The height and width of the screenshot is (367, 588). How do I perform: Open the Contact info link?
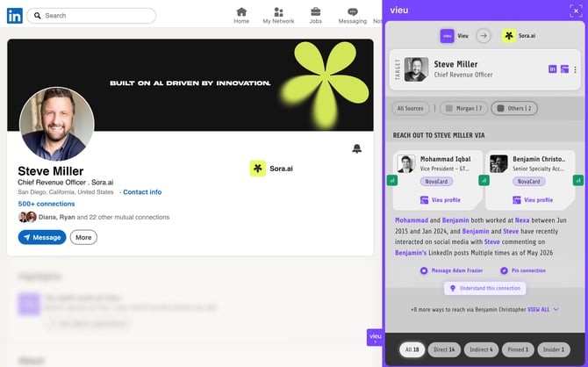click(142, 191)
